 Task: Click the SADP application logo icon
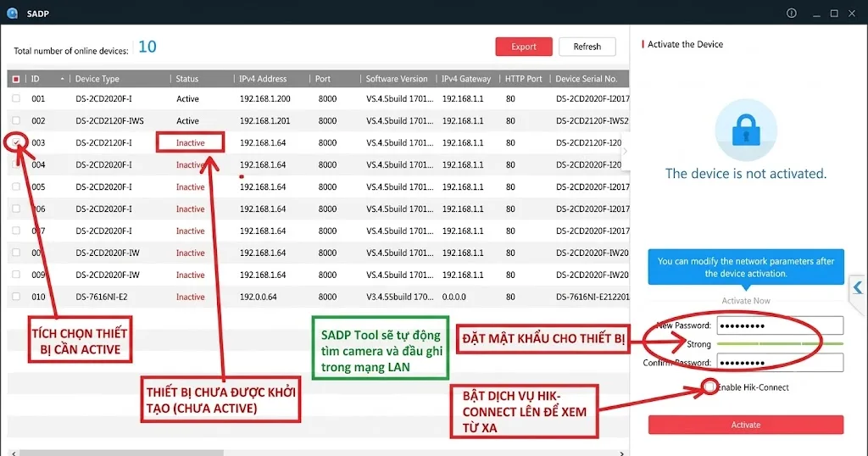pyautogui.click(x=12, y=14)
